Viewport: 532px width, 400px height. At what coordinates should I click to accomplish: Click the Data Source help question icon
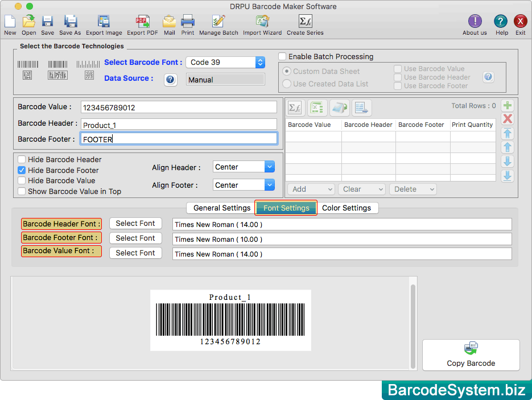click(x=170, y=80)
